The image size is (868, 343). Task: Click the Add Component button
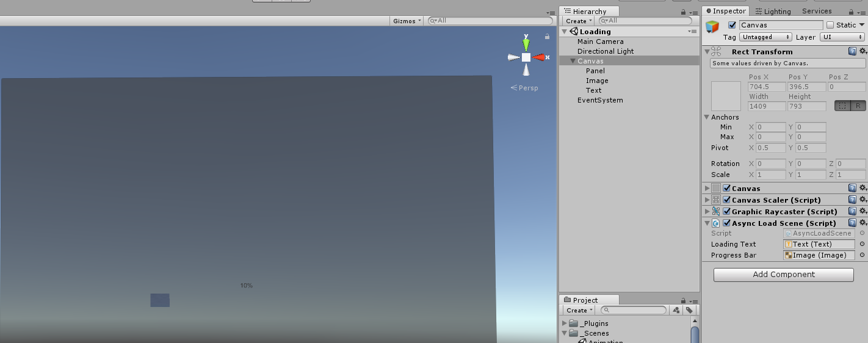(784, 275)
